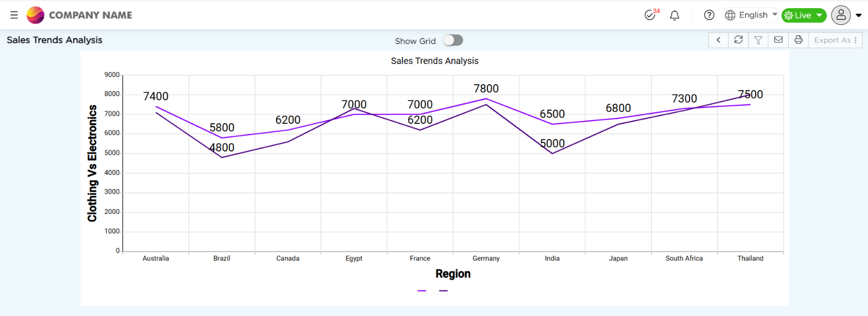Click the light purple legend swatch
868x316 pixels.
(x=422, y=291)
